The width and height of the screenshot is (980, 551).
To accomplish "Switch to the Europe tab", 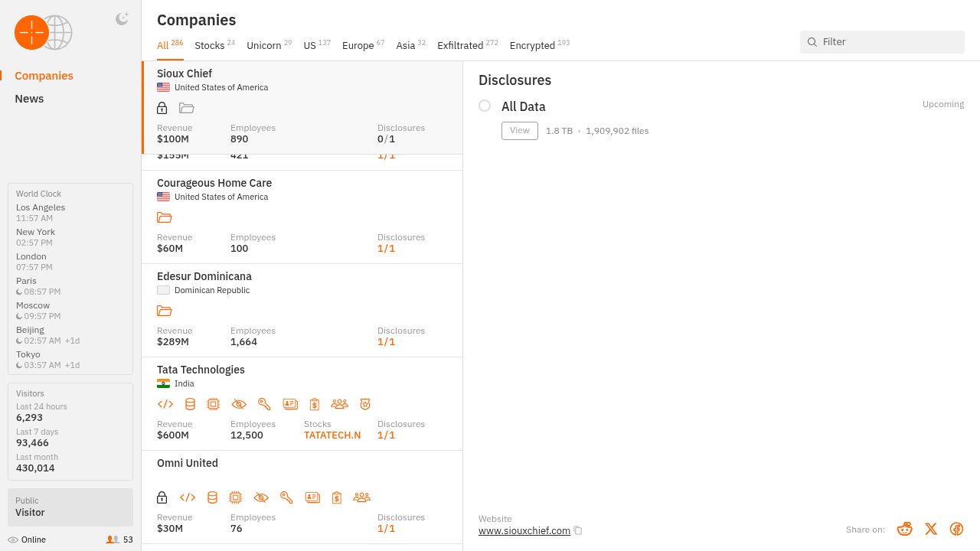I will pyautogui.click(x=364, y=45).
